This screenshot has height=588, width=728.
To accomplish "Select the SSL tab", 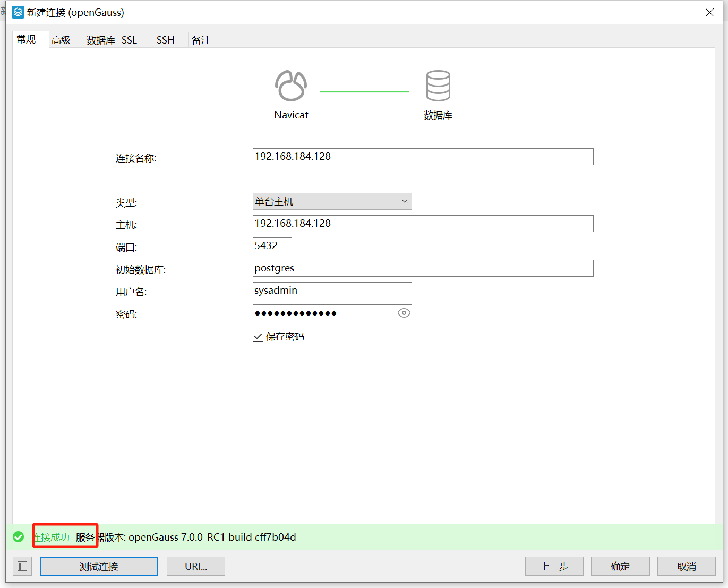I will 129,39.
